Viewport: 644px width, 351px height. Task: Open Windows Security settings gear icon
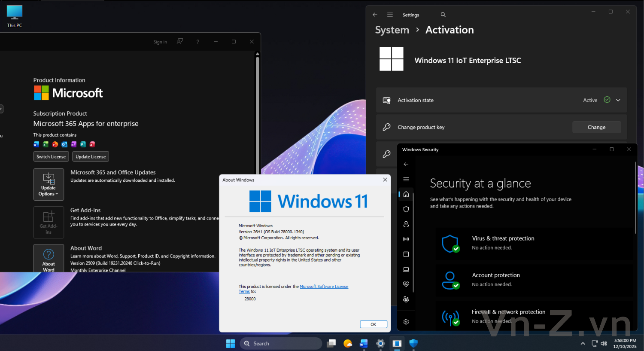tap(406, 322)
